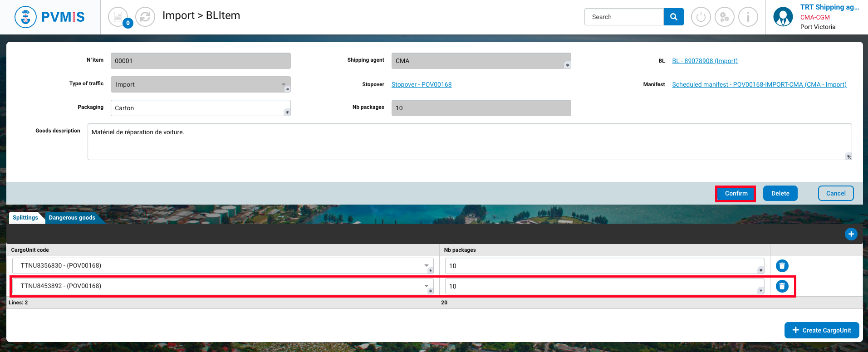The width and height of the screenshot is (868, 352).
Task: Open the settings gears icon
Action: tap(724, 17)
